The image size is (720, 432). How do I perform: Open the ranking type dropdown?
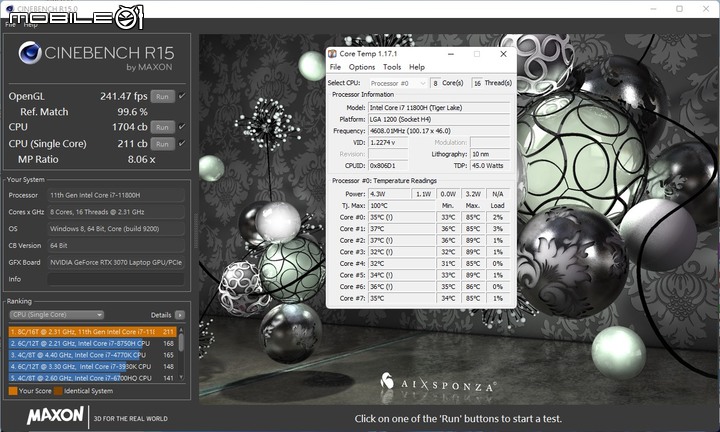point(57,315)
